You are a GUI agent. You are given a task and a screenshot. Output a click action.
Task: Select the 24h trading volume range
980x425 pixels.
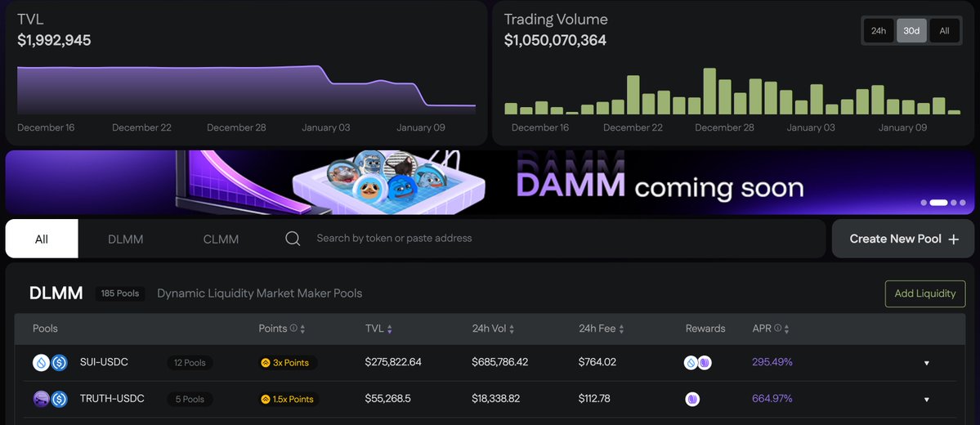pyautogui.click(x=878, y=31)
